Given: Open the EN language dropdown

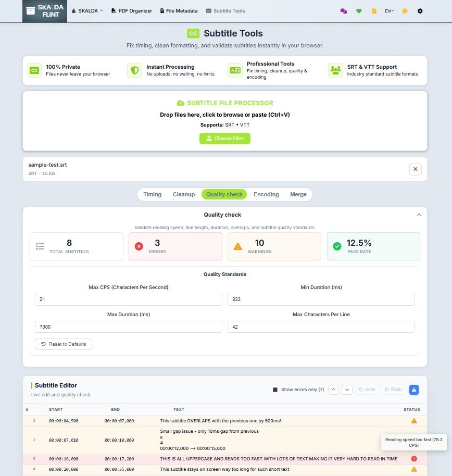Looking at the screenshot, I should point(389,10).
